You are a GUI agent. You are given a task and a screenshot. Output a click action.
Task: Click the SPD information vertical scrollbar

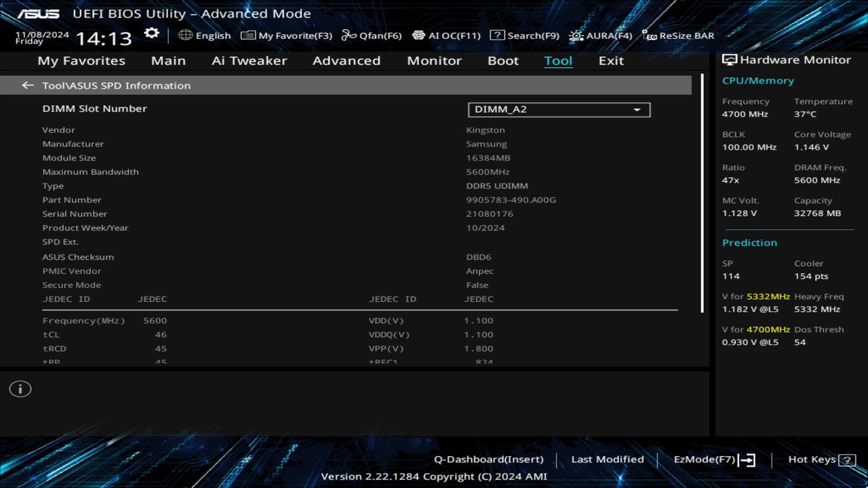pos(702,193)
